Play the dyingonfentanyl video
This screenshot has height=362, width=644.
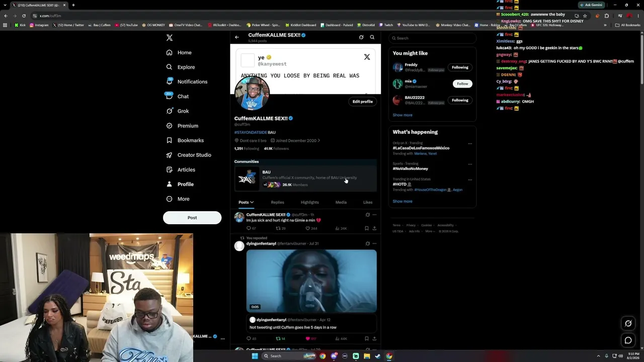(311, 281)
